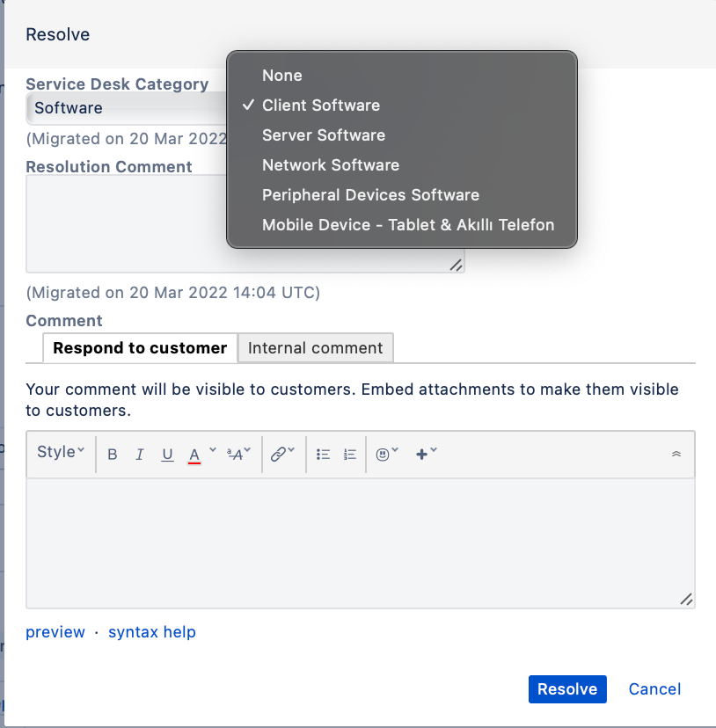This screenshot has height=728, width=716.
Task: Choose Server Software option
Action: coord(402,135)
